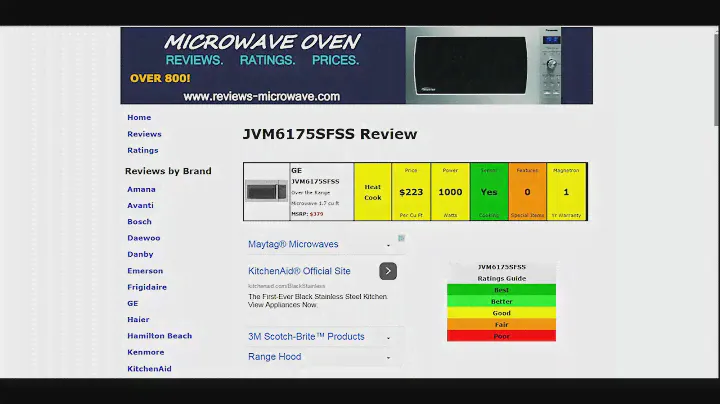Select the Bosch brand link
The image size is (720, 404).
139,222
